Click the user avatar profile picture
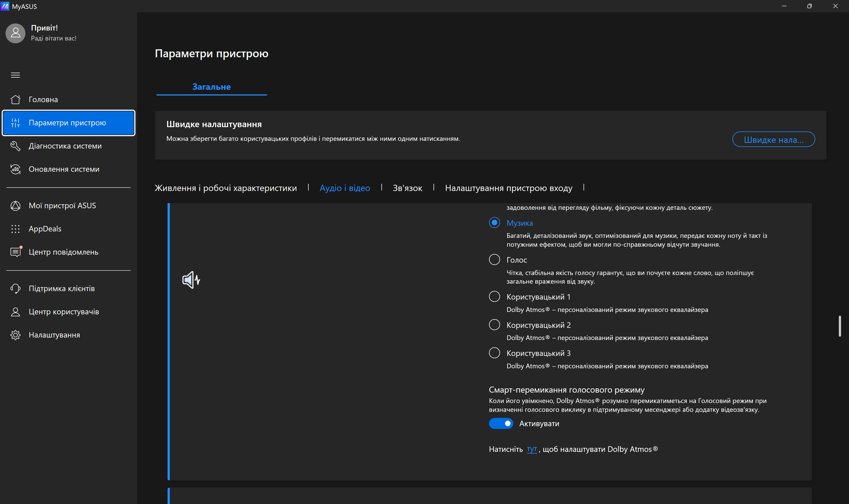Screen dimensions: 849x504 coord(15,33)
